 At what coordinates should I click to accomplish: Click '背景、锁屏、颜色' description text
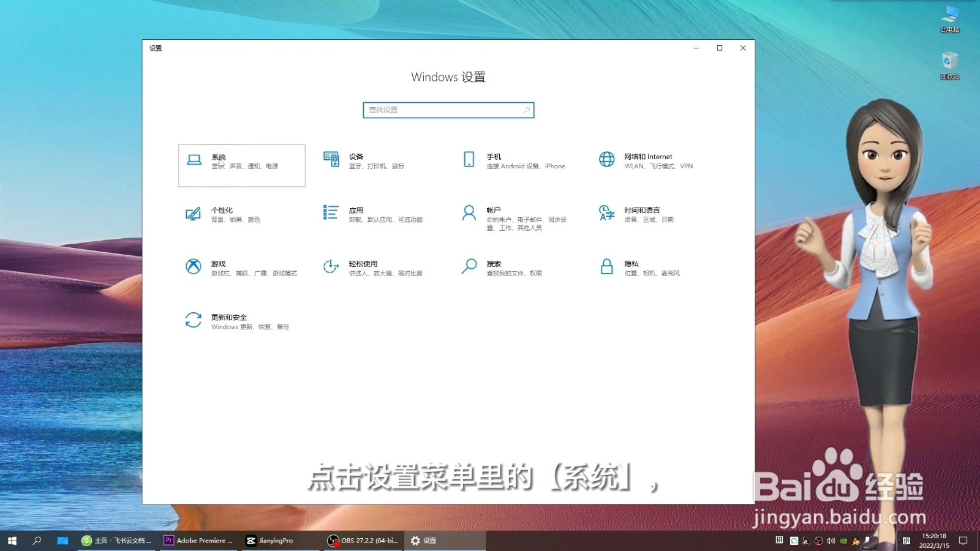click(x=236, y=220)
